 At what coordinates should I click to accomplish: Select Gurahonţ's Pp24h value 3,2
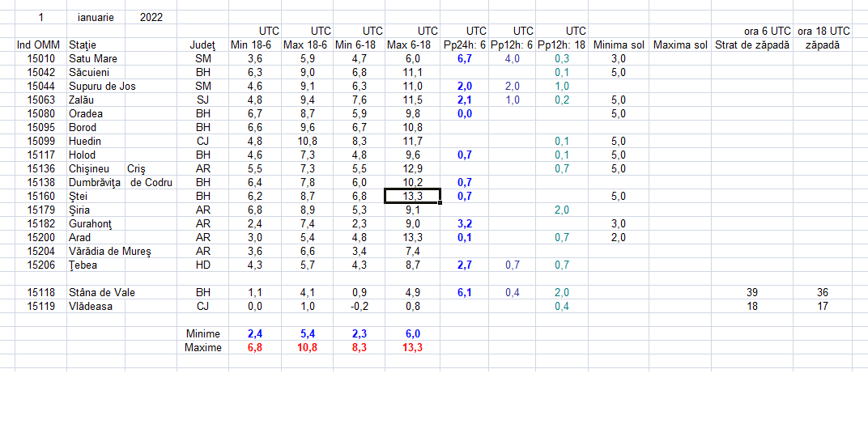click(x=465, y=224)
